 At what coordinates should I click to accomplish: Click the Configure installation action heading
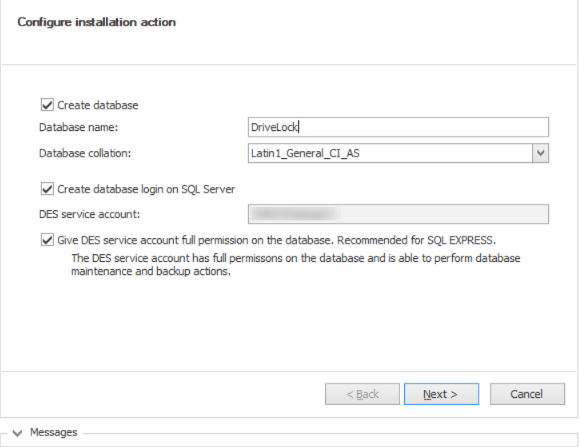coord(97,22)
